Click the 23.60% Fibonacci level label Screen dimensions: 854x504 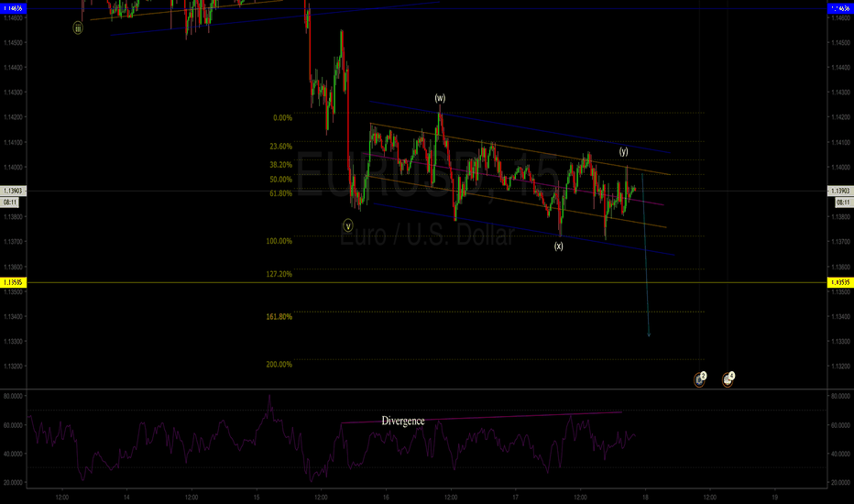click(281, 147)
